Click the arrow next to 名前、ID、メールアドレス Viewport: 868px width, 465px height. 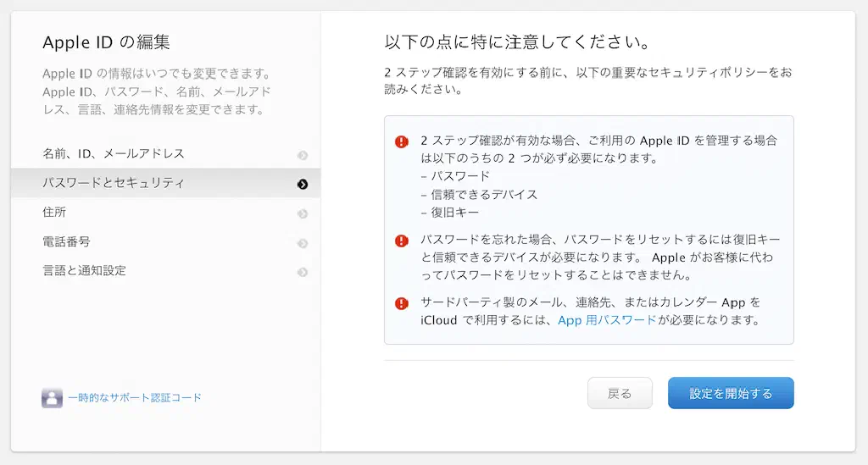point(303,155)
